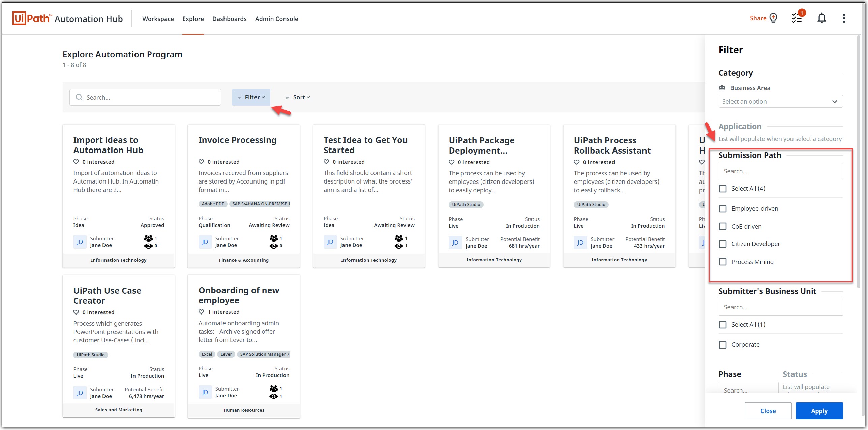868x430 pixels.
Task: Click the views eye icon on Test Idea card
Action: [x=398, y=246]
